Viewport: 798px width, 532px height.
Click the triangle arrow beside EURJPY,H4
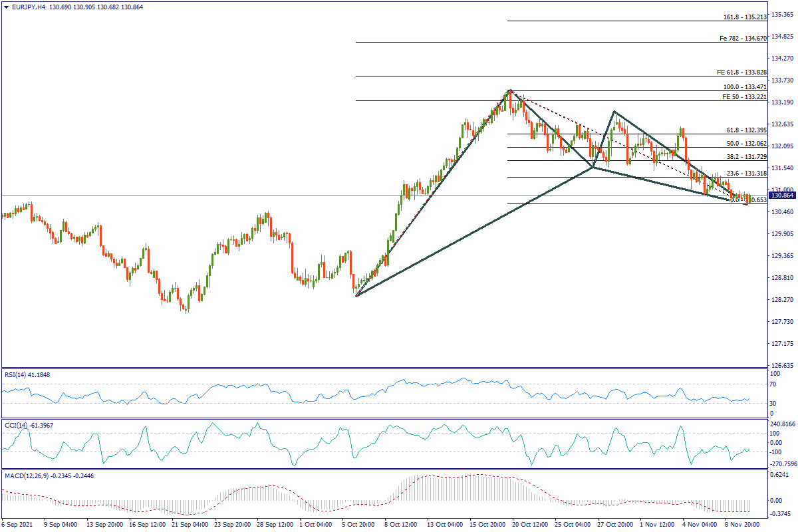point(6,6)
